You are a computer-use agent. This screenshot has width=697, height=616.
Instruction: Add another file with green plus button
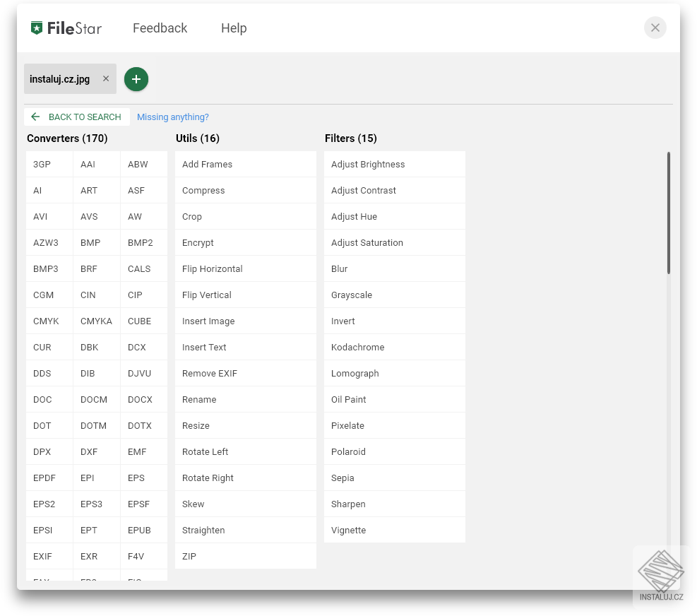[x=136, y=79]
